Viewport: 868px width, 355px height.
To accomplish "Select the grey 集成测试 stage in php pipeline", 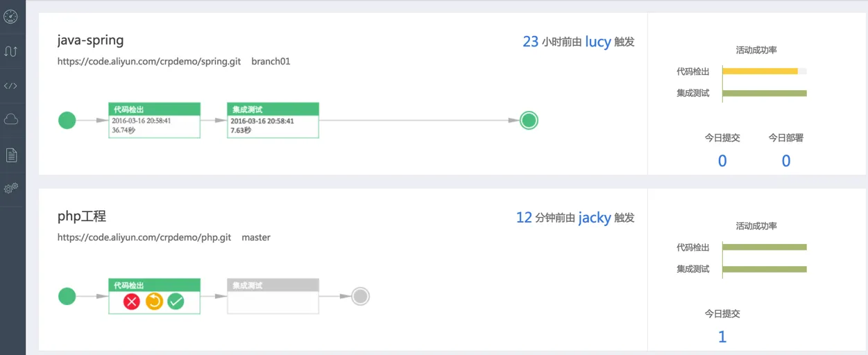I will pyautogui.click(x=273, y=296).
